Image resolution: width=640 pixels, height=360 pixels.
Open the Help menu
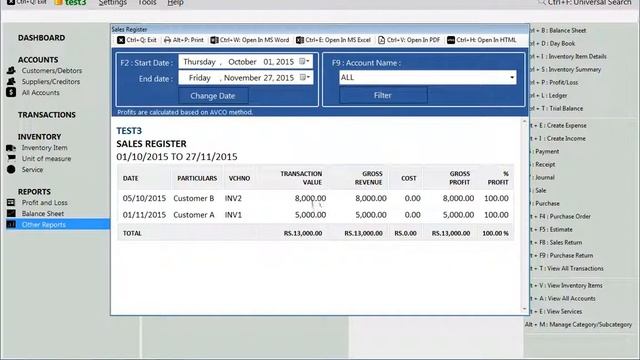click(176, 3)
